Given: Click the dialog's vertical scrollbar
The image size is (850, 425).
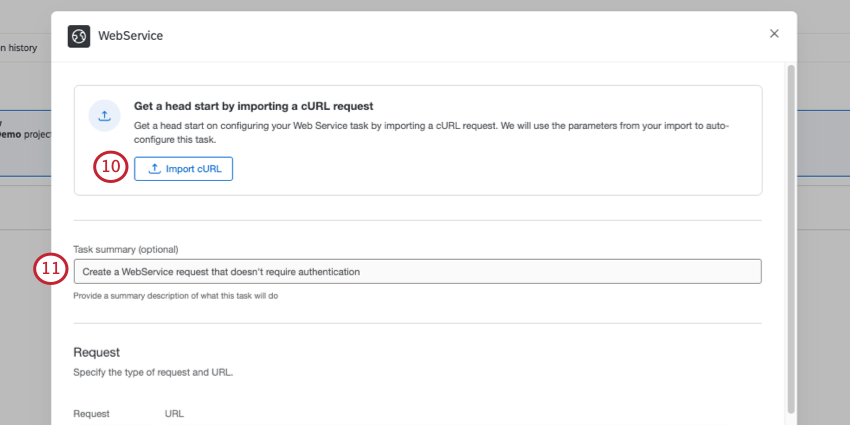Looking at the screenshot, I should [791, 240].
